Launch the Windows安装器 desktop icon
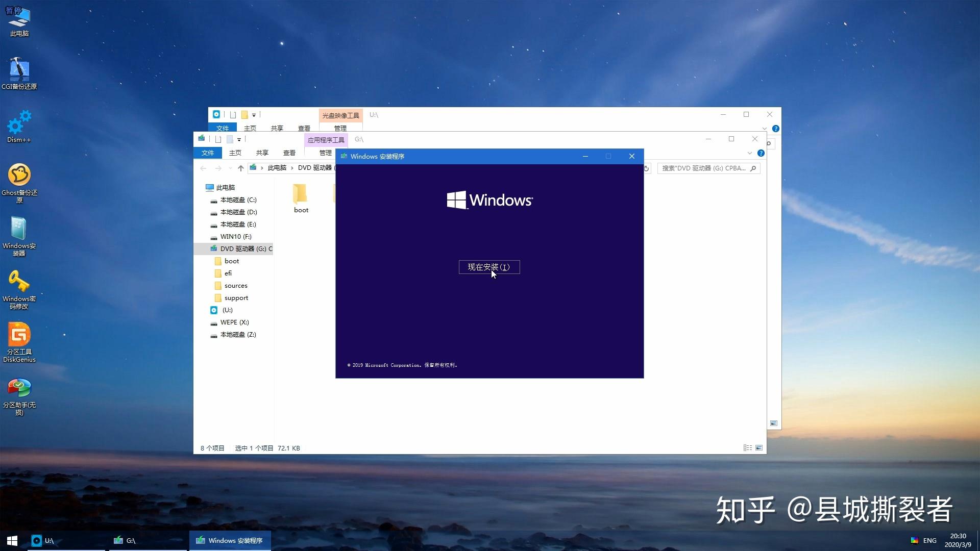This screenshot has width=980, height=551. point(19,236)
